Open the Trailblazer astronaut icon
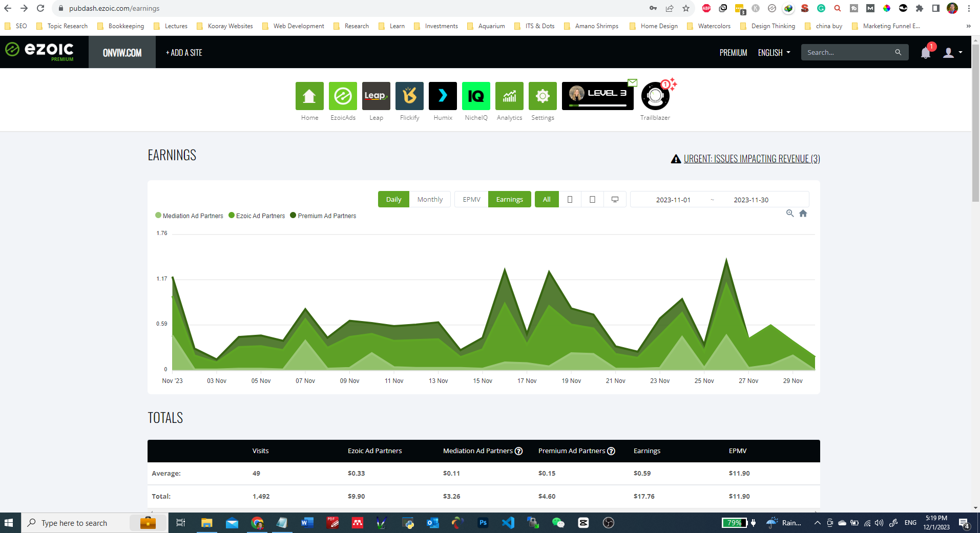This screenshot has width=980, height=533. [655, 96]
